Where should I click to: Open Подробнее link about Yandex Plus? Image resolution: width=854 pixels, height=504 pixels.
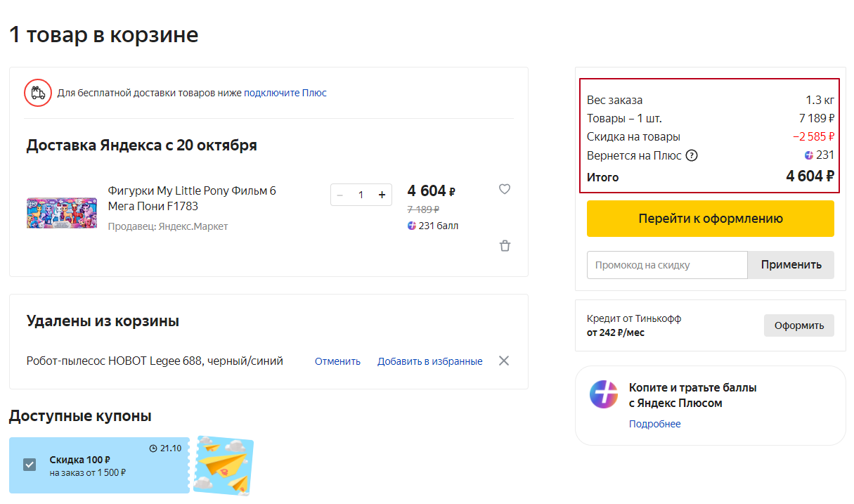(x=654, y=424)
